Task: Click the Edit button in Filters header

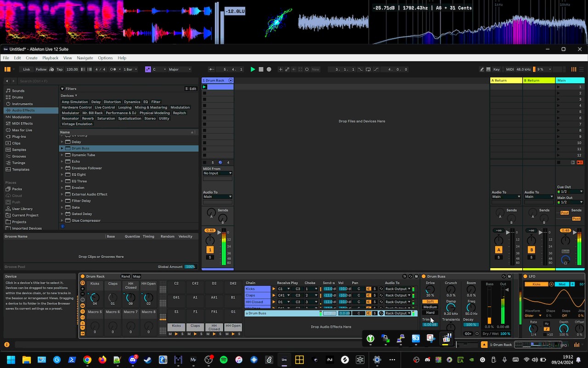Action: [191, 89]
